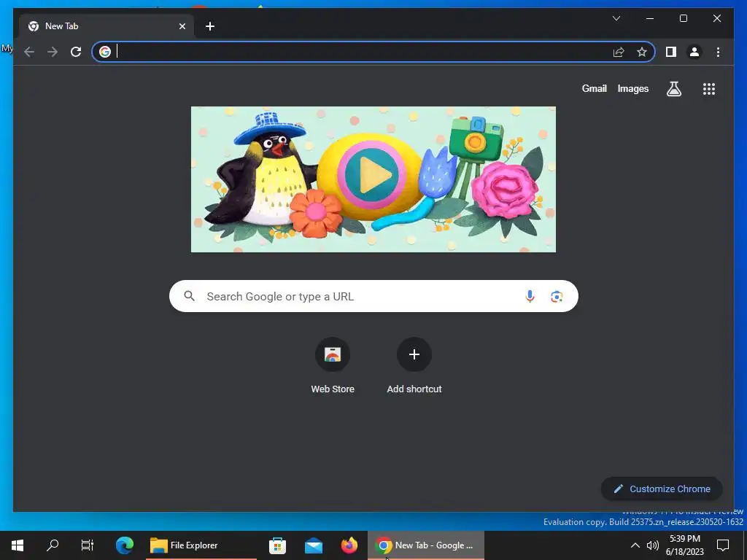
Task: Go forward using the browser forward arrow
Action: [x=53, y=52]
